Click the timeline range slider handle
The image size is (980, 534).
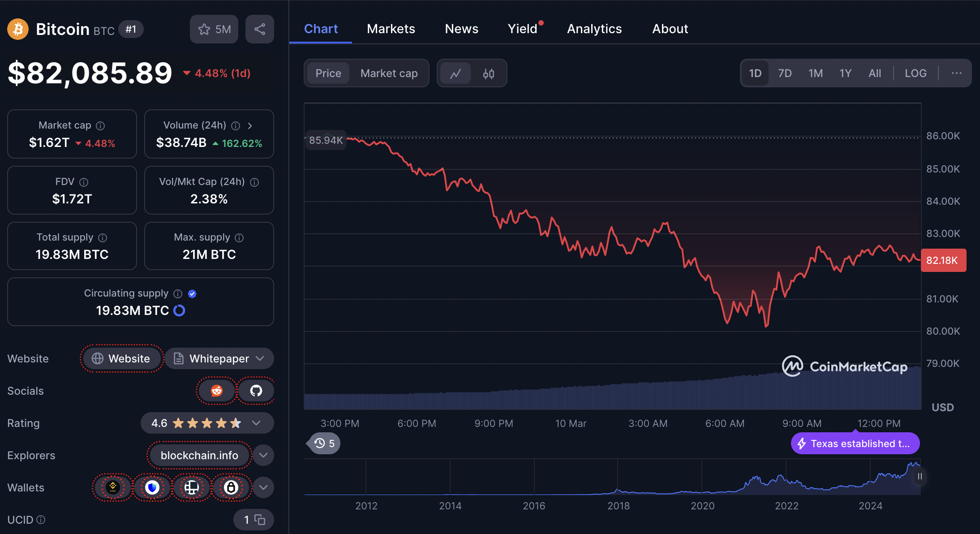[x=919, y=476]
